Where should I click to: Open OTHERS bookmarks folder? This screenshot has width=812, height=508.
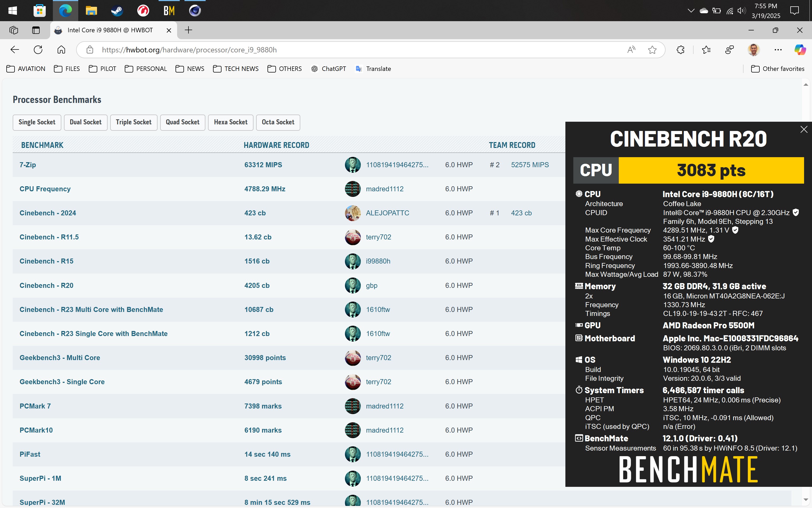pos(284,69)
